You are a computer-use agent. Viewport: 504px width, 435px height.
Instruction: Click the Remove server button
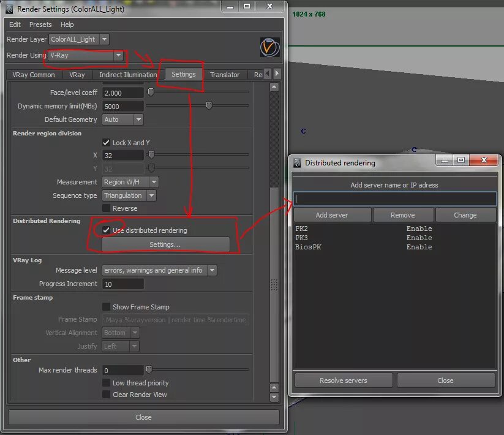402,215
